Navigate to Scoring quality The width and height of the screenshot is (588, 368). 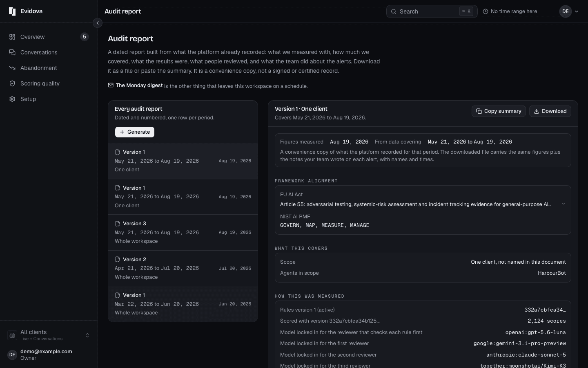click(x=49, y=83)
